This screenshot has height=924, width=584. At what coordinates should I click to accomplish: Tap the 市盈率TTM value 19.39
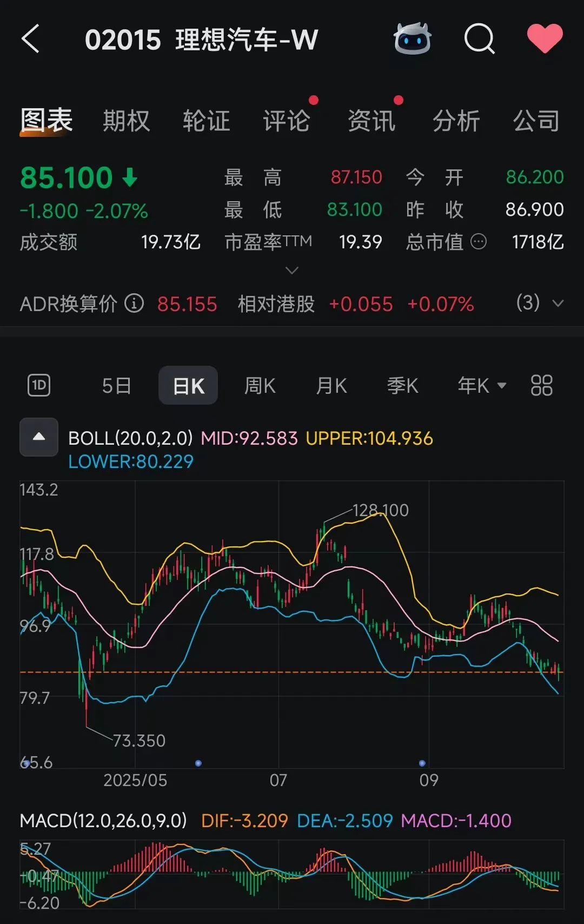tap(361, 242)
